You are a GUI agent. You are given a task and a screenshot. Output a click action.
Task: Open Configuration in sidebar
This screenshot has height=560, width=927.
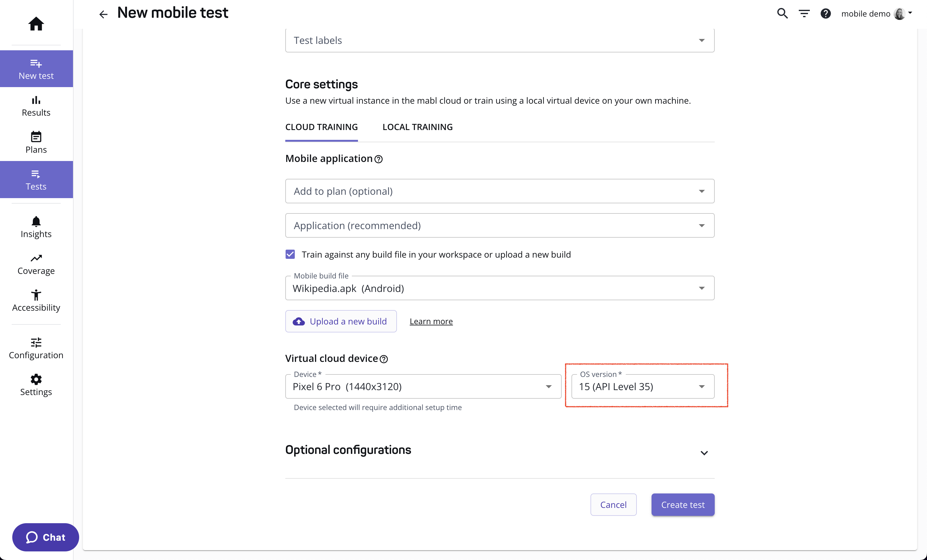(x=36, y=348)
